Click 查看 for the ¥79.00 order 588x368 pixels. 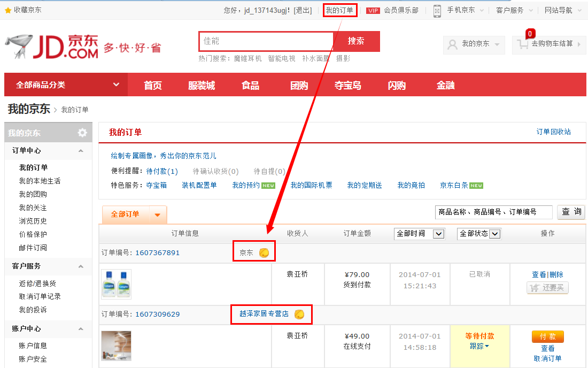(539, 274)
